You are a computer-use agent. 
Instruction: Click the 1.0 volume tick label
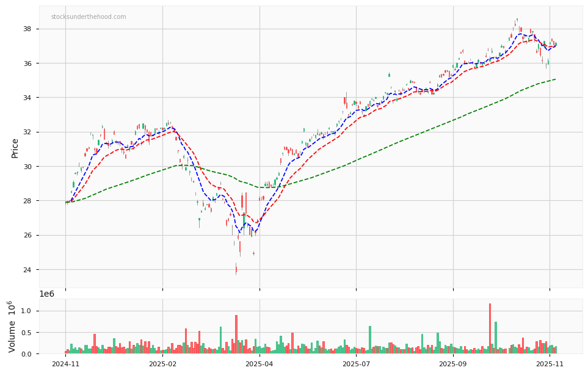26,310
